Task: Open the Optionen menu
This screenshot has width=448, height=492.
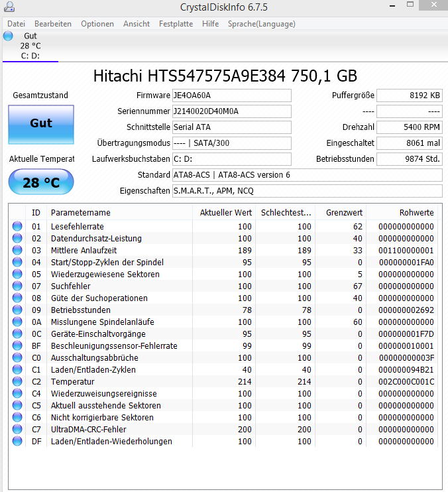Action: 97,24
